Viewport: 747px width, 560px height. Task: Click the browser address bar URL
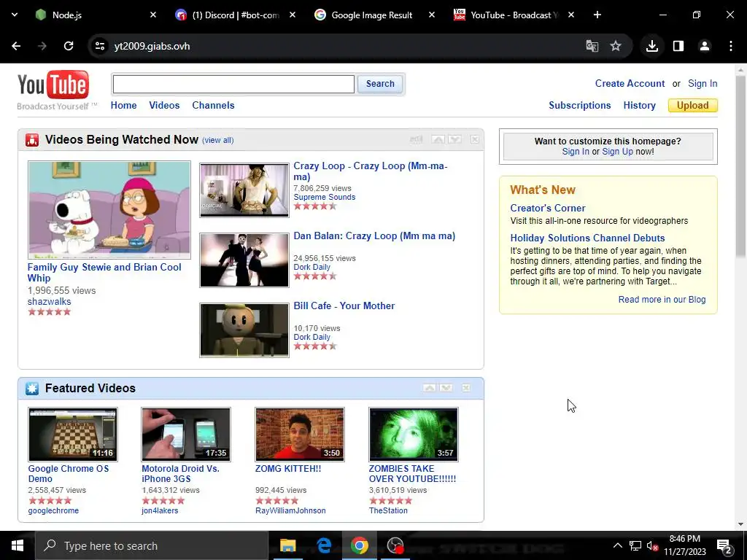coord(152,46)
